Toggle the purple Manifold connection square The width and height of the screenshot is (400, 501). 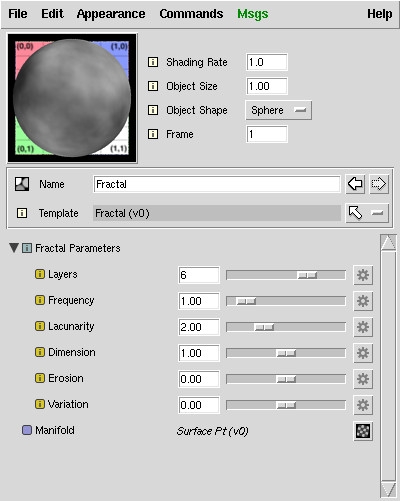[x=27, y=430]
